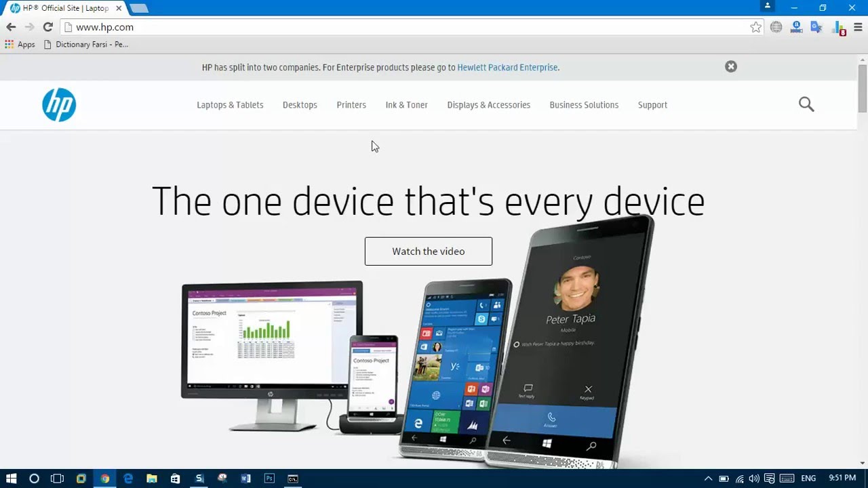Bookmark this page with the star
The height and width of the screenshot is (488, 868).
(755, 27)
